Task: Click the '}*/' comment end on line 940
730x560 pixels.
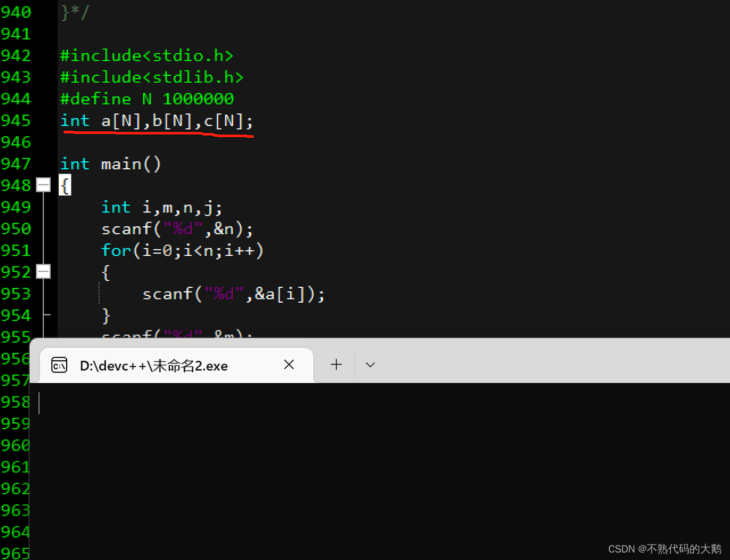Action: (75, 12)
